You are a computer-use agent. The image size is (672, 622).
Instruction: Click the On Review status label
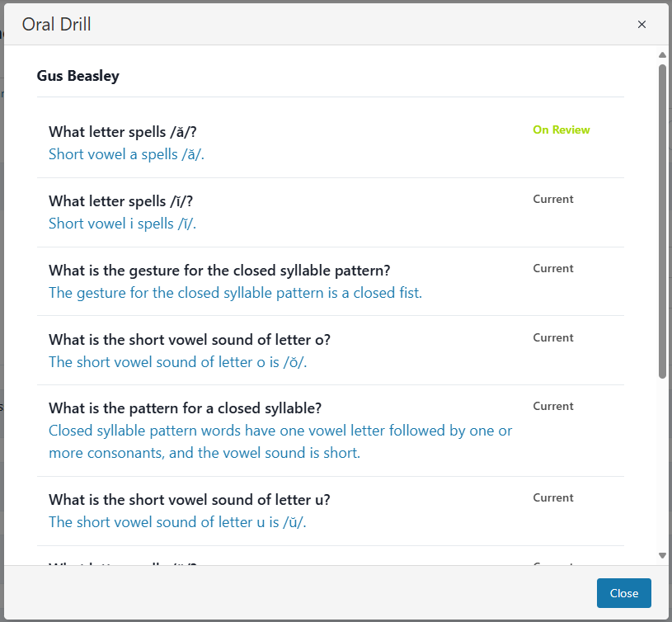[x=561, y=130]
